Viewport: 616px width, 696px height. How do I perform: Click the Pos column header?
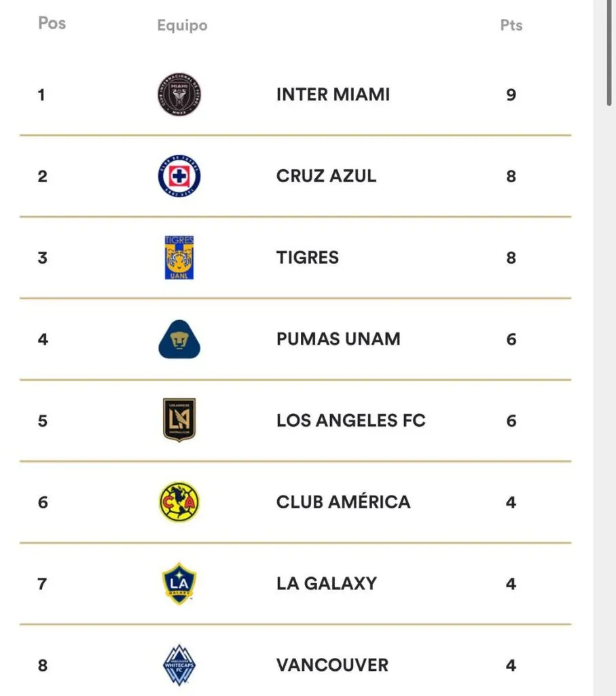point(52,23)
